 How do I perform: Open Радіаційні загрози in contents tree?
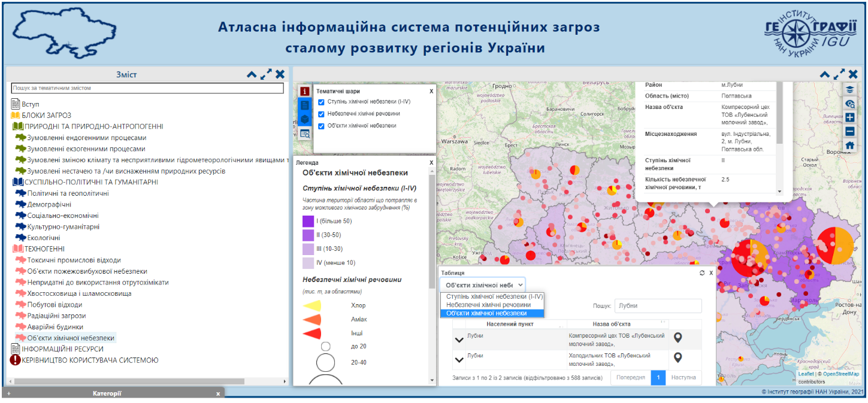pos(56,316)
